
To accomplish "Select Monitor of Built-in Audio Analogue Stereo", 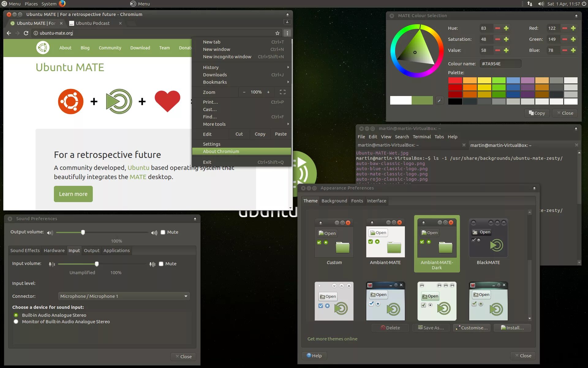I will [x=16, y=322].
